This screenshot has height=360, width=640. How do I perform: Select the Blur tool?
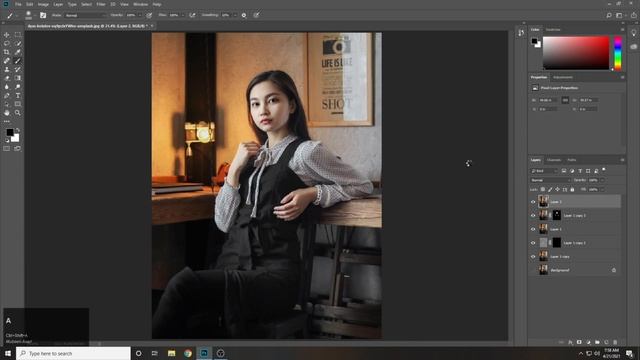pyautogui.click(x=7, y=87)
